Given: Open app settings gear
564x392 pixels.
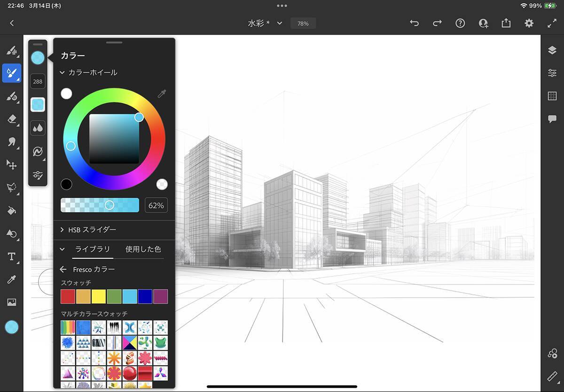Looking at the screenshot, I should point(529,23).
